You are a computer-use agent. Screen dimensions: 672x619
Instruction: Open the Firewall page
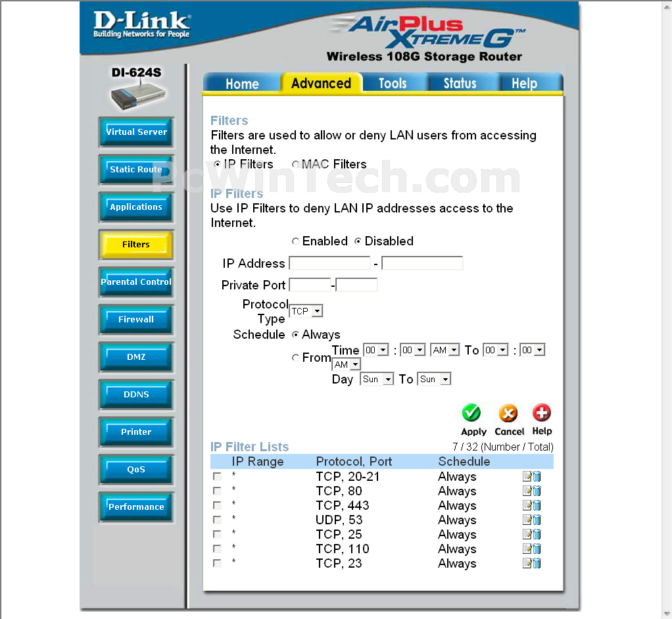coord(136,319)
